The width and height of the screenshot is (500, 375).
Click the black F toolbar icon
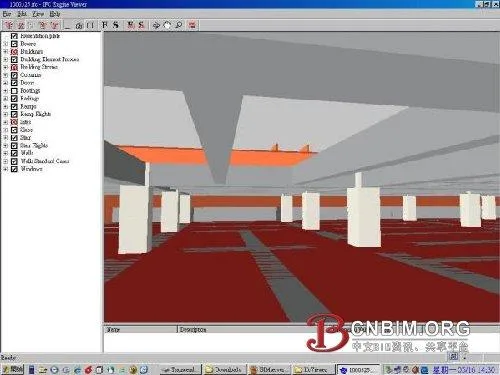coord(105,25)
